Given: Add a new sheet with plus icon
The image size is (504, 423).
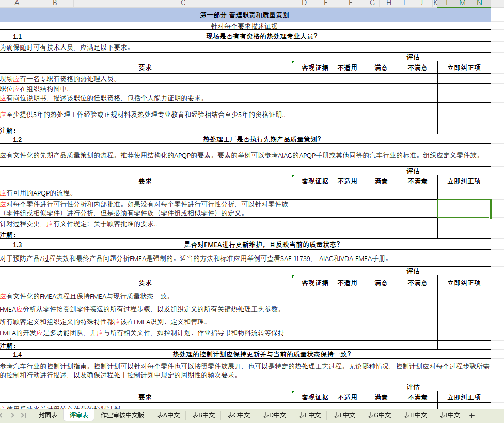Looking at the screenshot, I should click(471, 415).
